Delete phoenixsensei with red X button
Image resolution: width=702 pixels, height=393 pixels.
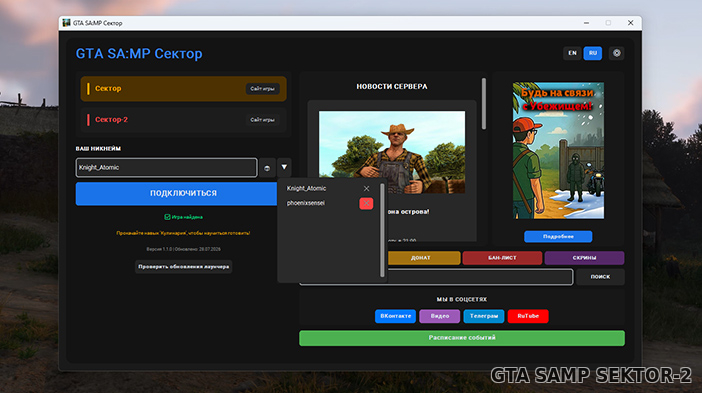click(366, 203)
